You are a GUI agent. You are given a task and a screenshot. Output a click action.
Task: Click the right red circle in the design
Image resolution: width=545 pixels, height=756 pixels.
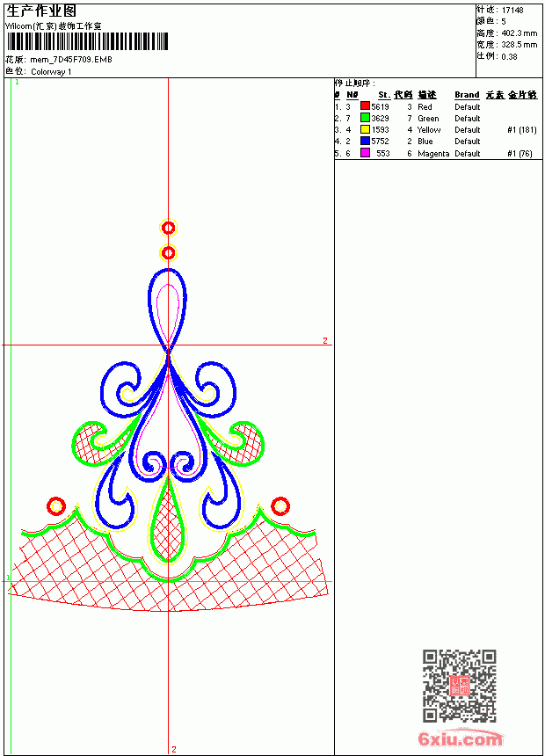(280, 506)
